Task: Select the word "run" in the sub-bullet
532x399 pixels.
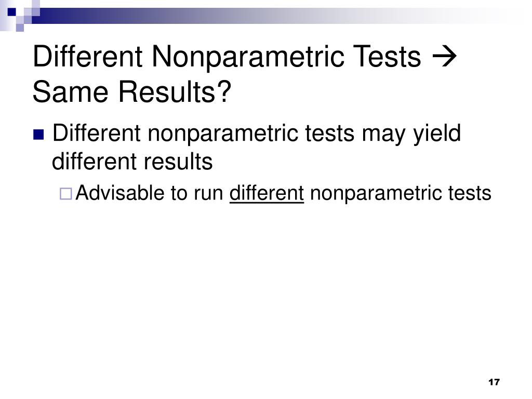Action: 208,194
